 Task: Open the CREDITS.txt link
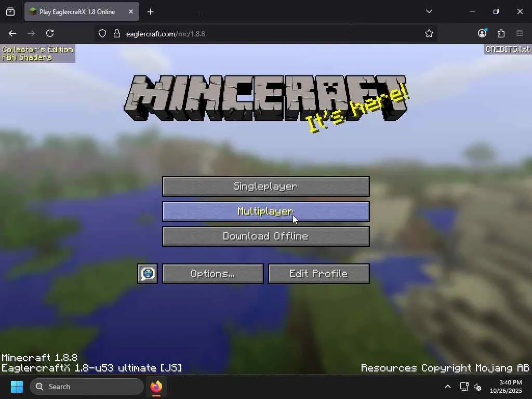click(x=508, y=49)
